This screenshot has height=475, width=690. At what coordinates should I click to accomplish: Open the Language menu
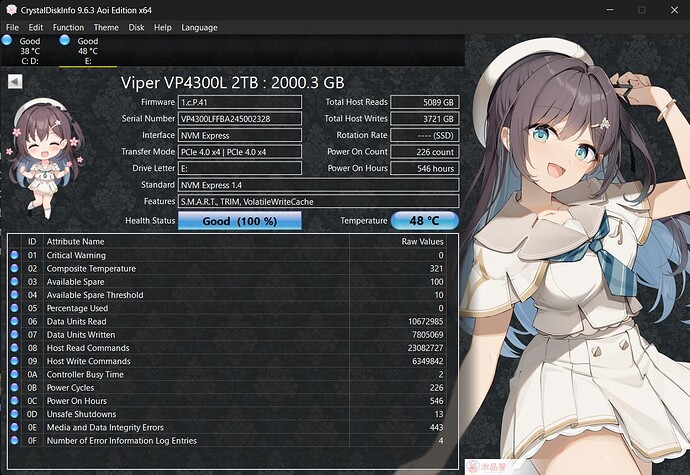[x=199, y=27]
